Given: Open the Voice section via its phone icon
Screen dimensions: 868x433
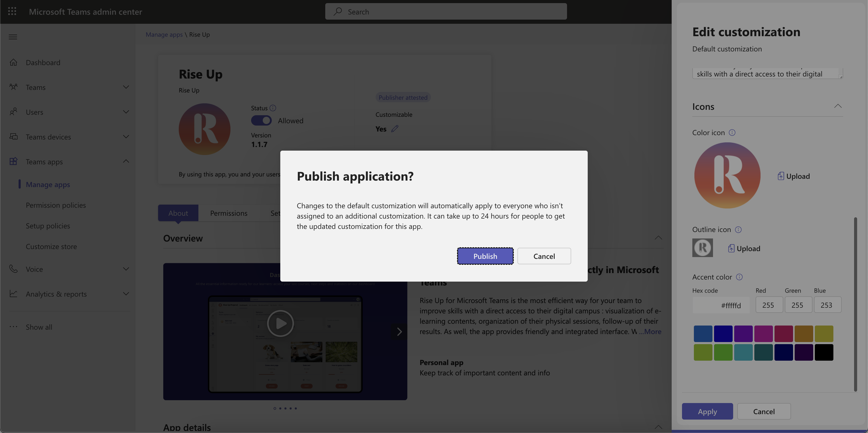Looking at the screenshot, I should [13, 269].
